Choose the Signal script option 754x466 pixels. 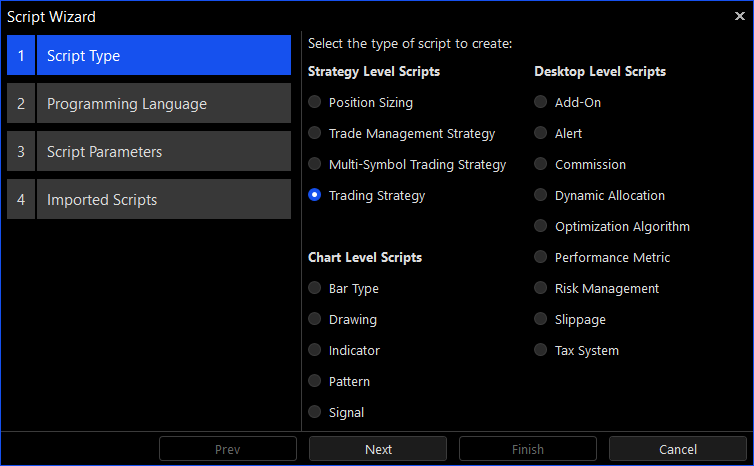click(315, 412)
